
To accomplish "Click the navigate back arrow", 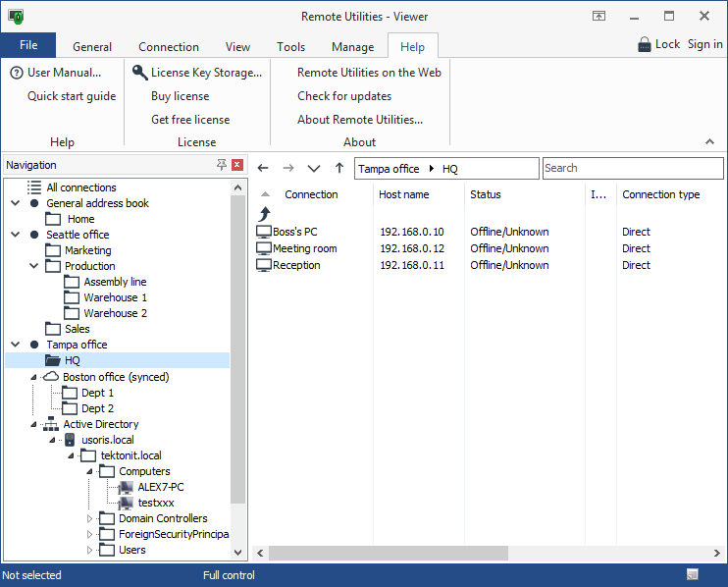I will [x=263, y=169].
